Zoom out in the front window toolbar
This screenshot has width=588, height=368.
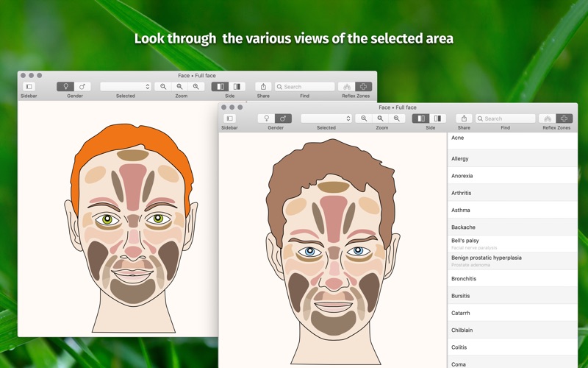[x=364, y=118]
